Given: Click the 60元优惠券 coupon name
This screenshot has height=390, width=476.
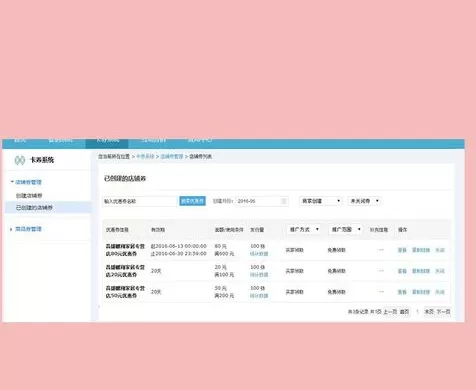Looking at the screenshot, I should click(x=125, y=250).
